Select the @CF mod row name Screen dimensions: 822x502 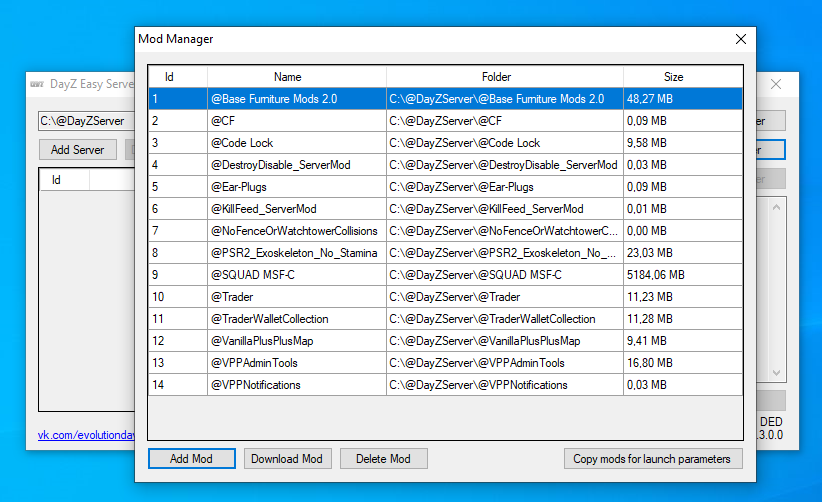297,121
